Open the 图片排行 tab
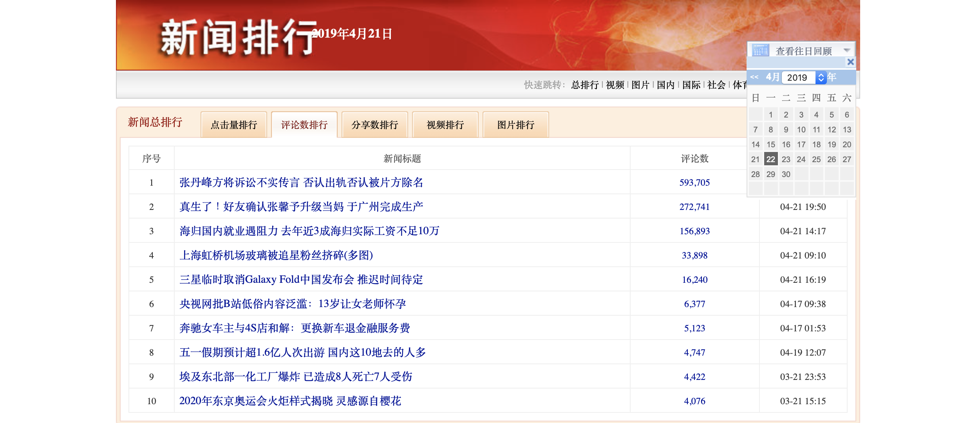Screen dimensions: 980x423 point(516,125)
